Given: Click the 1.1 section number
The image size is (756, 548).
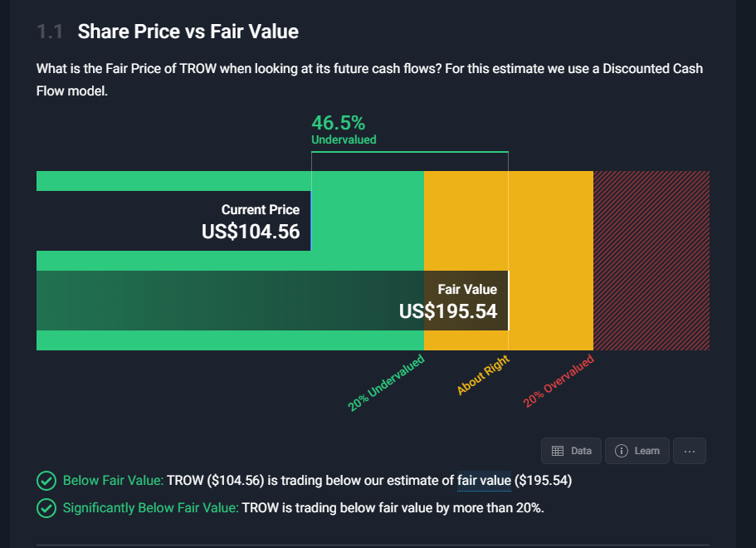Looking at the screenshot, I should pos(50,32).
